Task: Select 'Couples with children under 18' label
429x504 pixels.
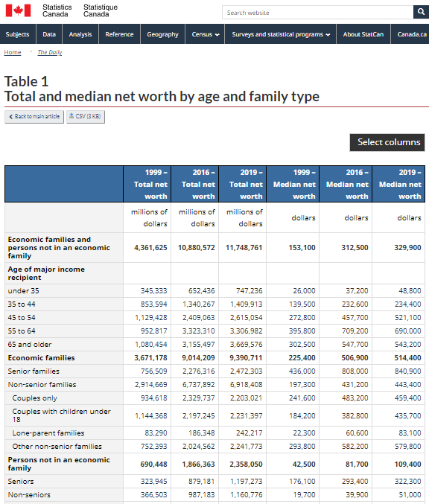Action: (x=61, y=415)
